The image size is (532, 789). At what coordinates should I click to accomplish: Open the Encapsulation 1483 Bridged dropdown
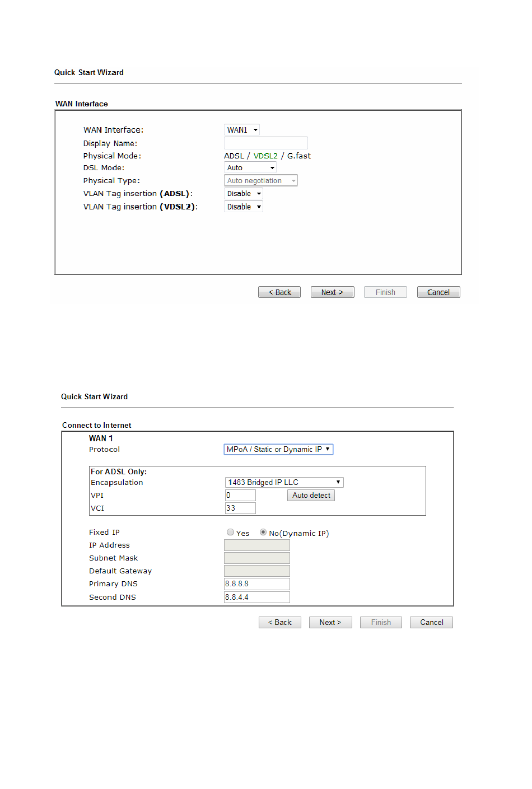point(284,482)
